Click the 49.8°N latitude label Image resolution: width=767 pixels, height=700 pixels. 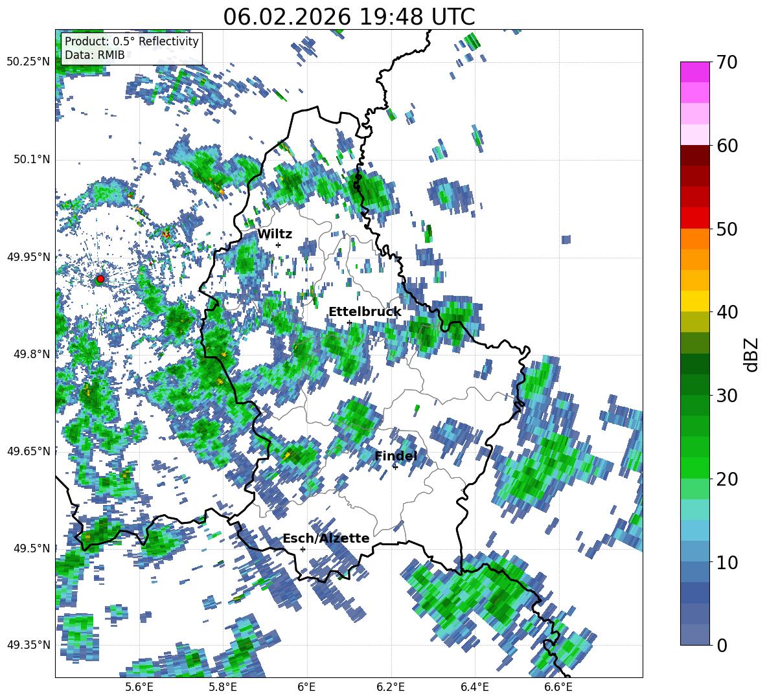pos(31,354)
